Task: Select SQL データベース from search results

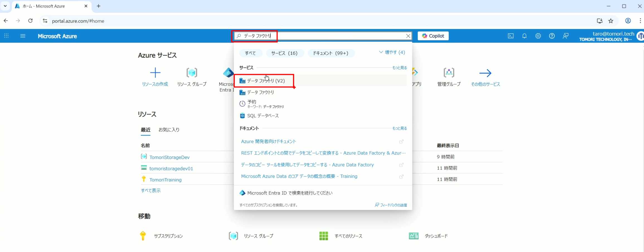Action: tap(263, 116)
